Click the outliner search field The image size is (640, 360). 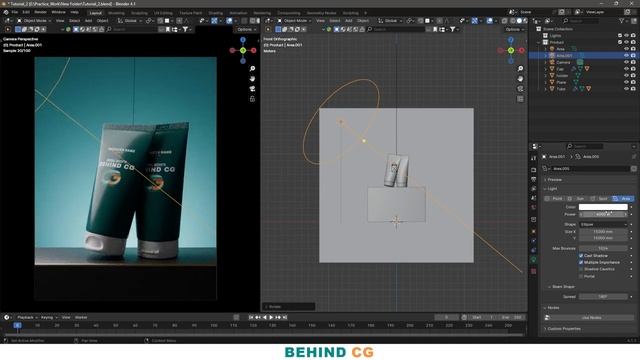click(x=580, y=20)
